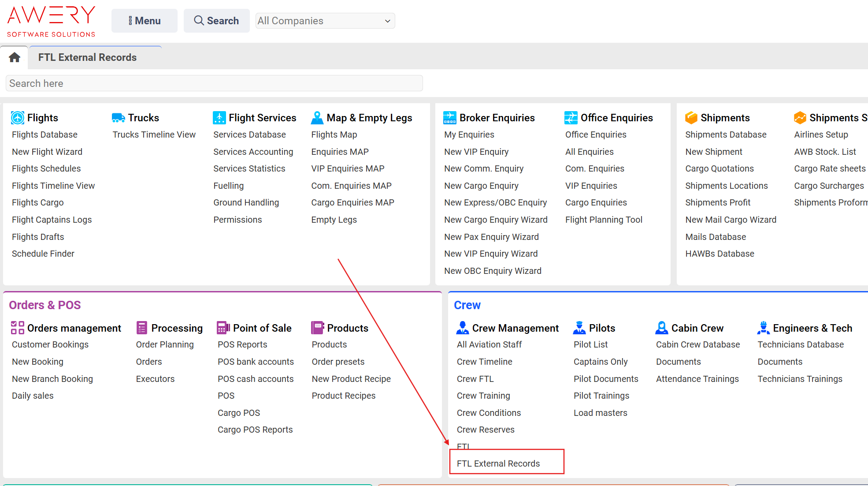Image resolution: width=868 pixels, height=486 pixels.
Task: Click the Shipments box icon
Action: click(691, 118)
